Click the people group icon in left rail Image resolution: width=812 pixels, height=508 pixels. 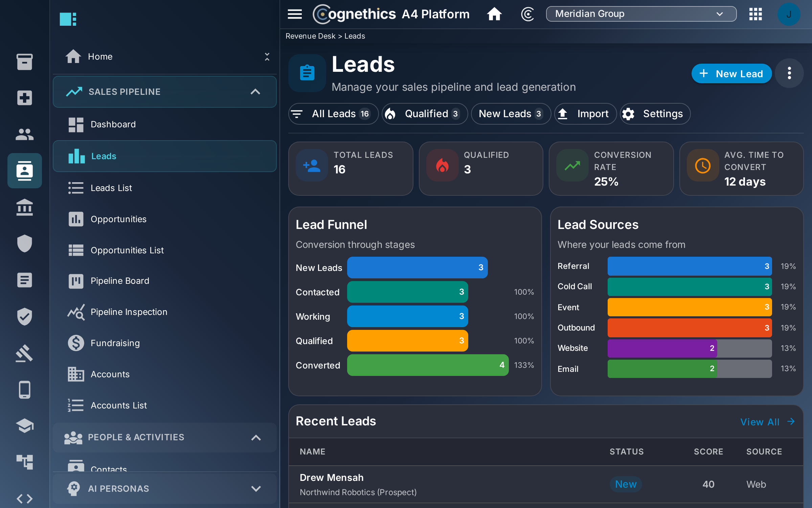(24, 134)
